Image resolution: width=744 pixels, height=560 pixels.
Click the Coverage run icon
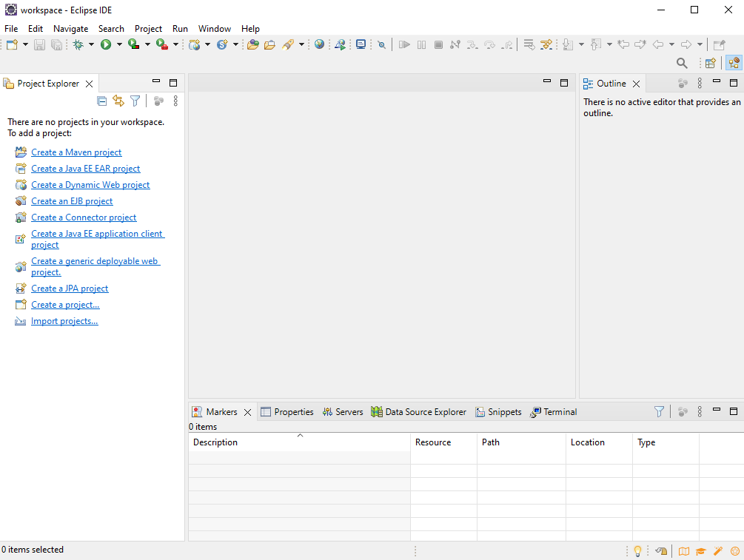pos(134,44)
